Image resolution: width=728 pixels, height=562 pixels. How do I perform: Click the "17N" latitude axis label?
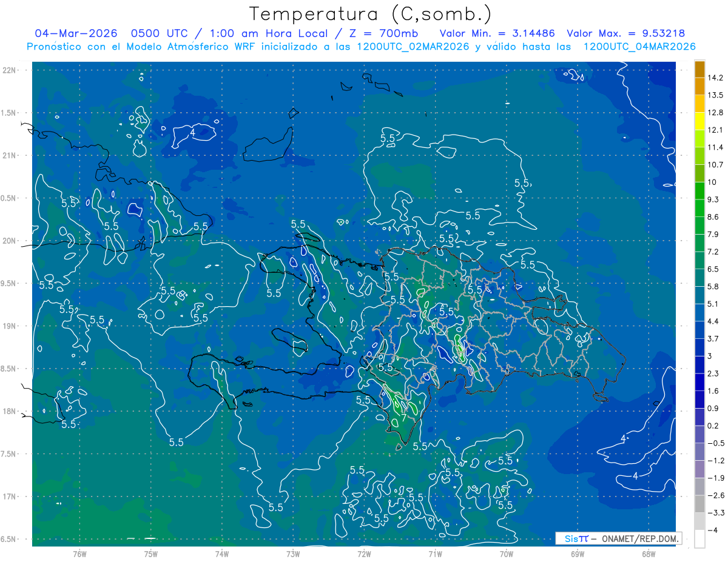(9, 497)
